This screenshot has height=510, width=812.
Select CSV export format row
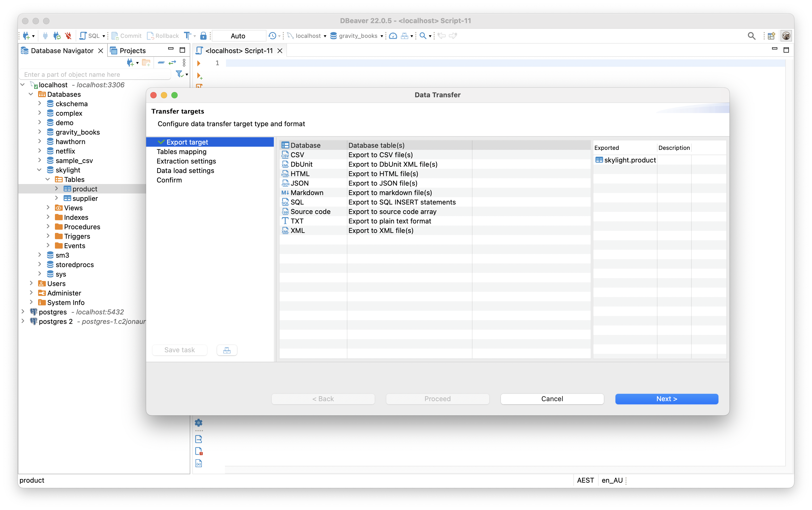pyautogui.click(x=297, y=155)
